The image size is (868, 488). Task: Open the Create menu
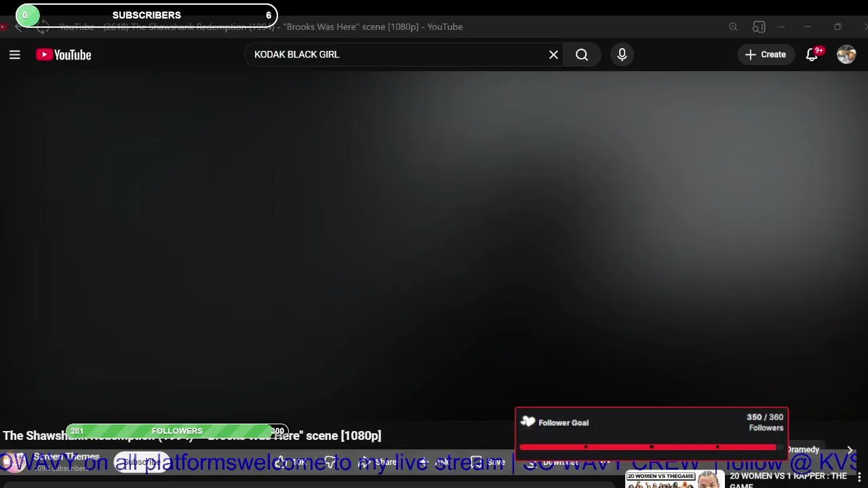766,55
